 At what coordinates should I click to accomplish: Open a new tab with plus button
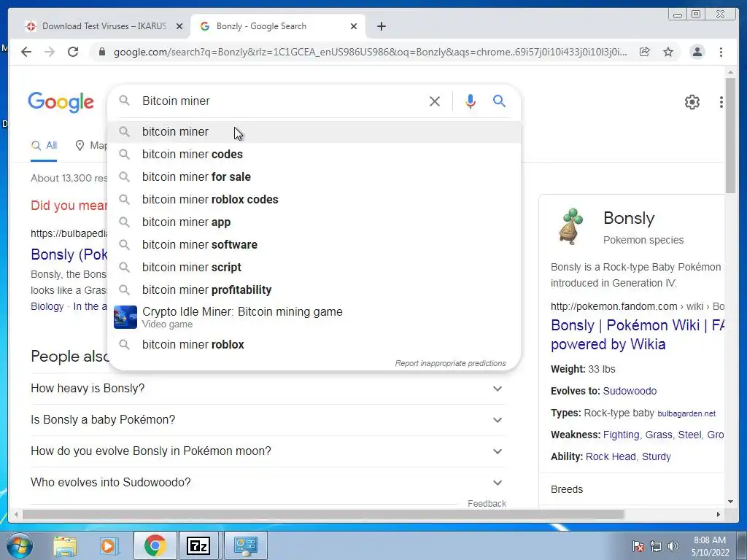[381, 26]
